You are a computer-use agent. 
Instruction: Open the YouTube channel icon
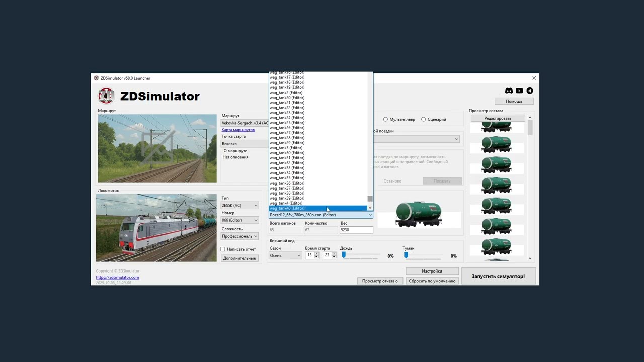519,91
